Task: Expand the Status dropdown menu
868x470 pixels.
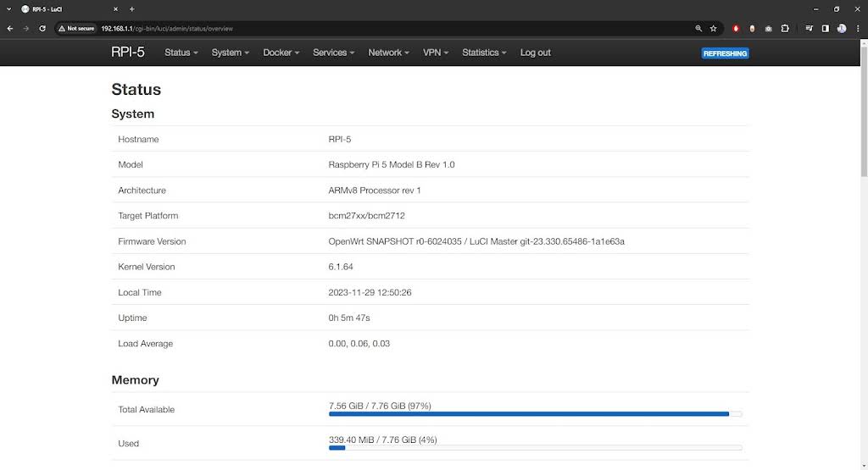Action: click(181, 53)
